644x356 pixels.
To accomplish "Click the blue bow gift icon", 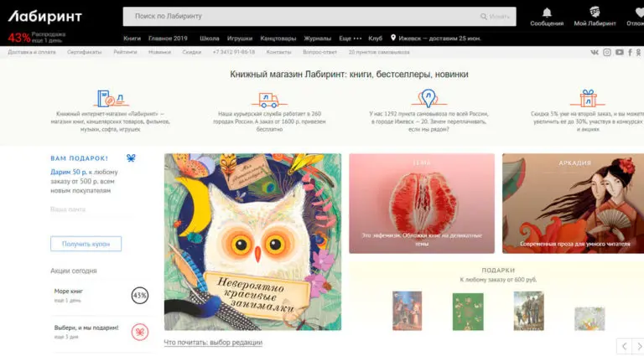I will (131, 158).
